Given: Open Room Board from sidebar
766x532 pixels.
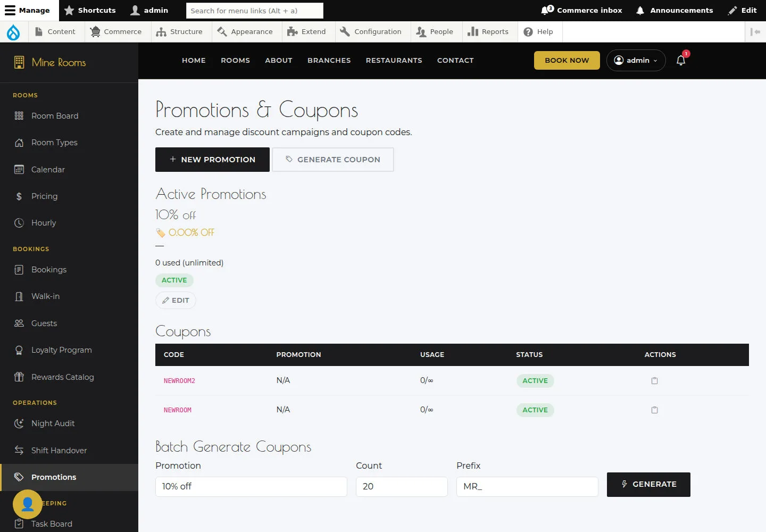Looking at the screenshot, I should [69, 116].
